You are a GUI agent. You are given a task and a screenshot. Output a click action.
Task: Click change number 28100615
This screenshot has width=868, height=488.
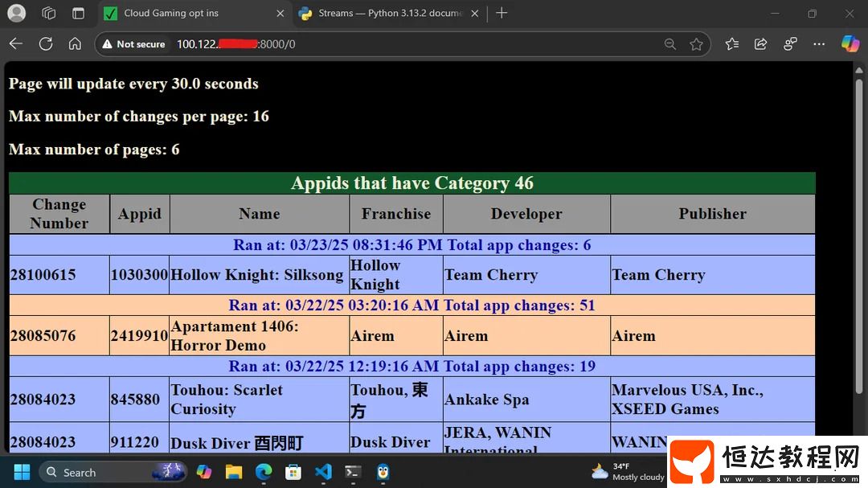pos(59,275)
